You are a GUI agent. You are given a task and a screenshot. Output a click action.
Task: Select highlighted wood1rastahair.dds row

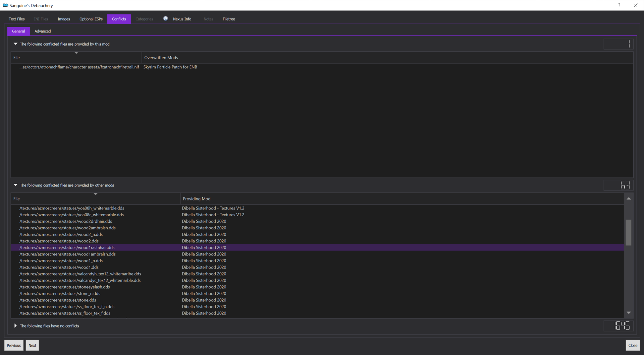317,247
